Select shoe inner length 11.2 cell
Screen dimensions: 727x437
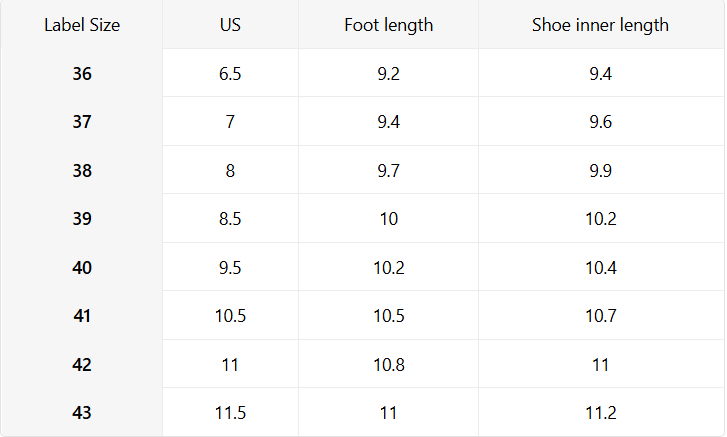[x=600, y=412]
